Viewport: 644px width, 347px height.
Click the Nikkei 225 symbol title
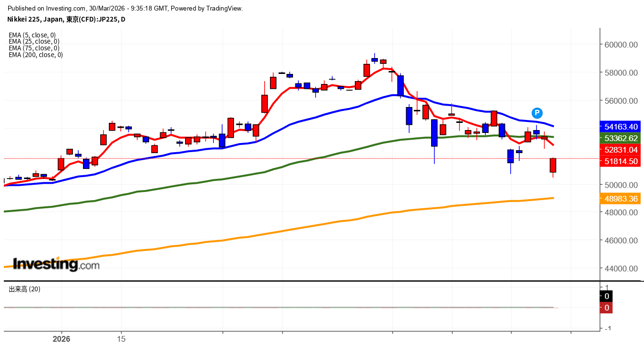pos(66,19)
